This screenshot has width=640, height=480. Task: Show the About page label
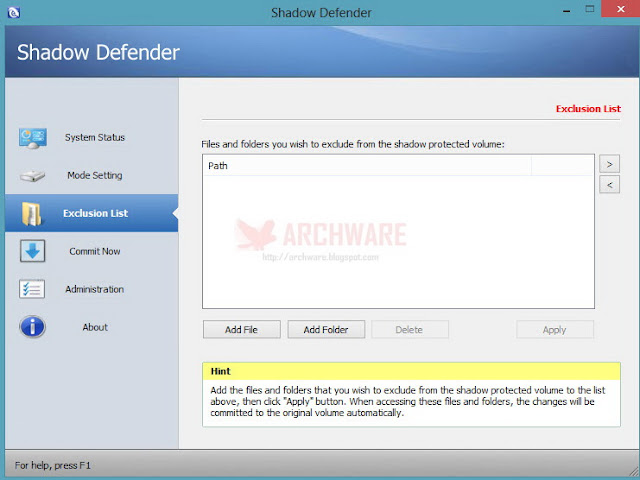point(95,327)
